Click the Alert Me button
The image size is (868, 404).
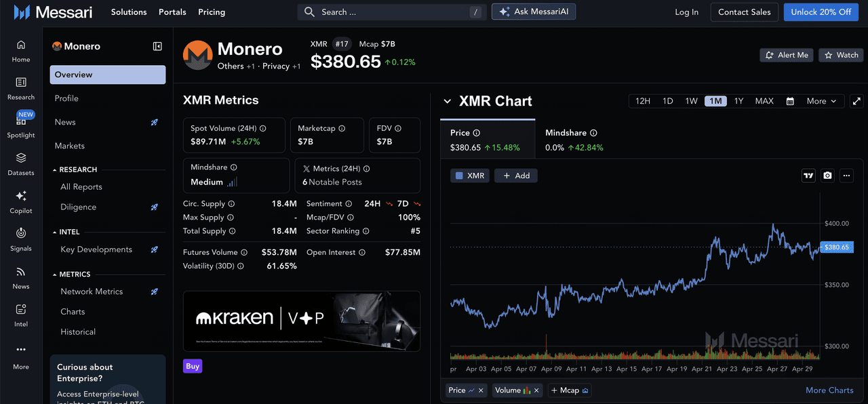787,55
